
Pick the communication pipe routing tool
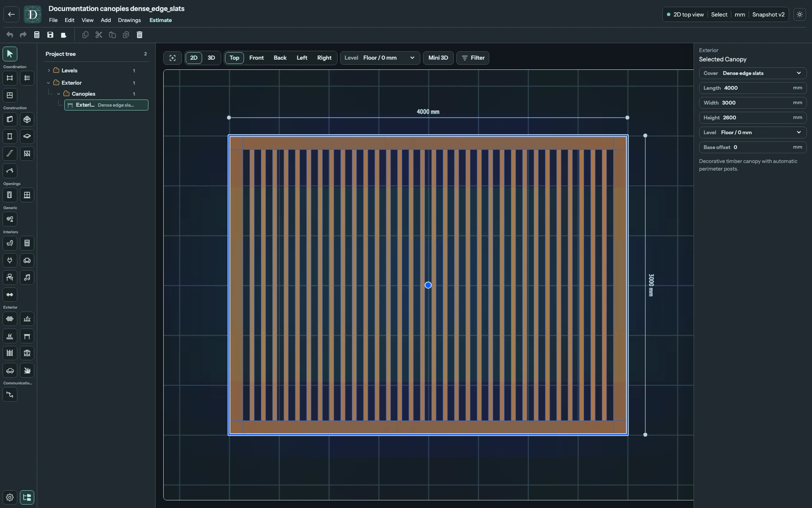10,395
